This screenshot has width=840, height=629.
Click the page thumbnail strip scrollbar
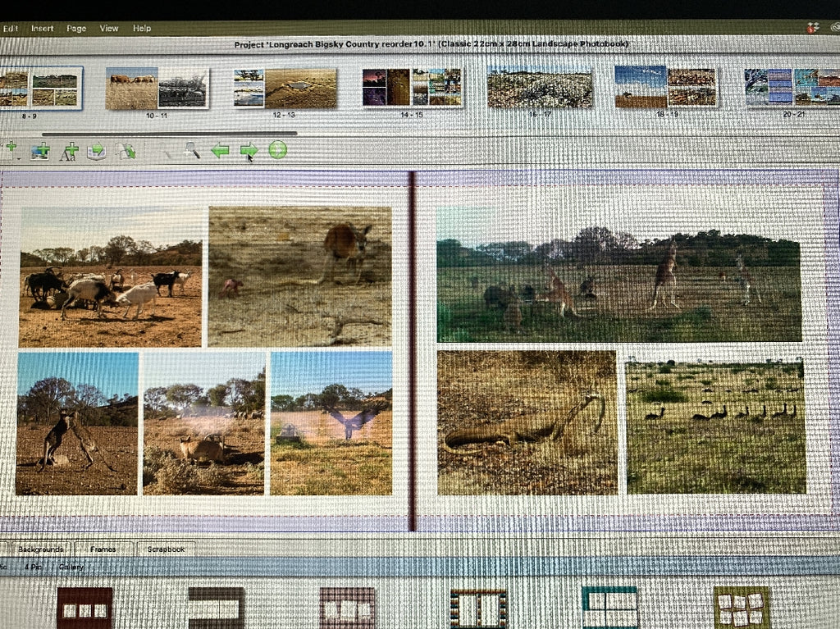[169, 133]
